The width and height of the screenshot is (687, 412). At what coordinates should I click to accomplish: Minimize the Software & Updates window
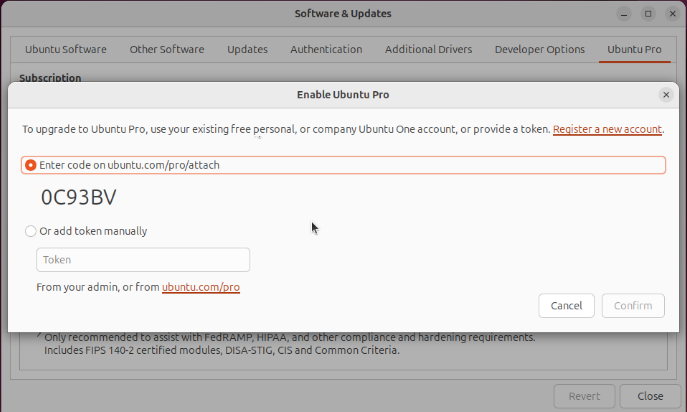coord(624,14)
